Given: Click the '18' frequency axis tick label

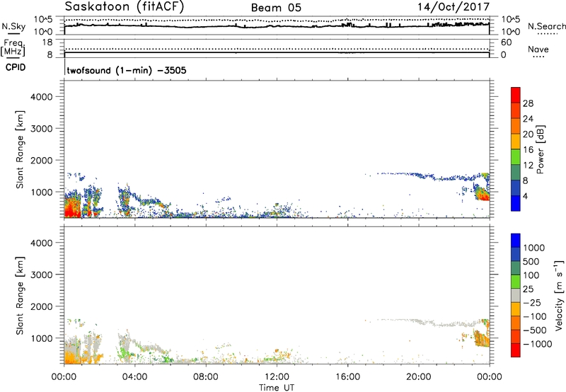Looking at the screenshot, I should [47, 42].
